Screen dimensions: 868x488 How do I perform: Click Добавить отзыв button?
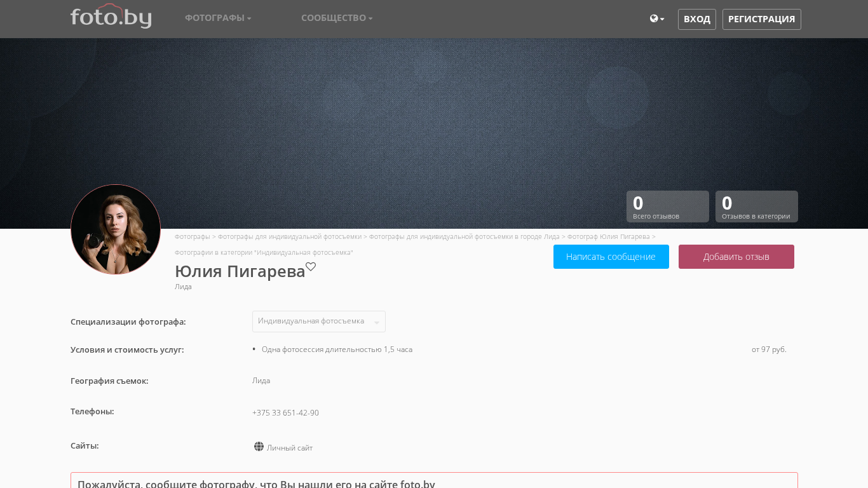736,257
